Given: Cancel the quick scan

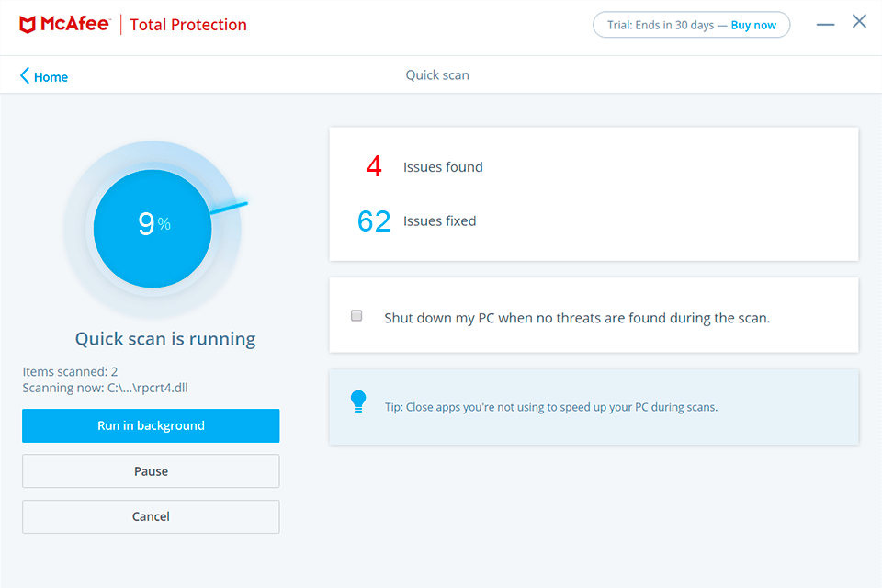Looking at the screenshot, I should pos(151,517).
